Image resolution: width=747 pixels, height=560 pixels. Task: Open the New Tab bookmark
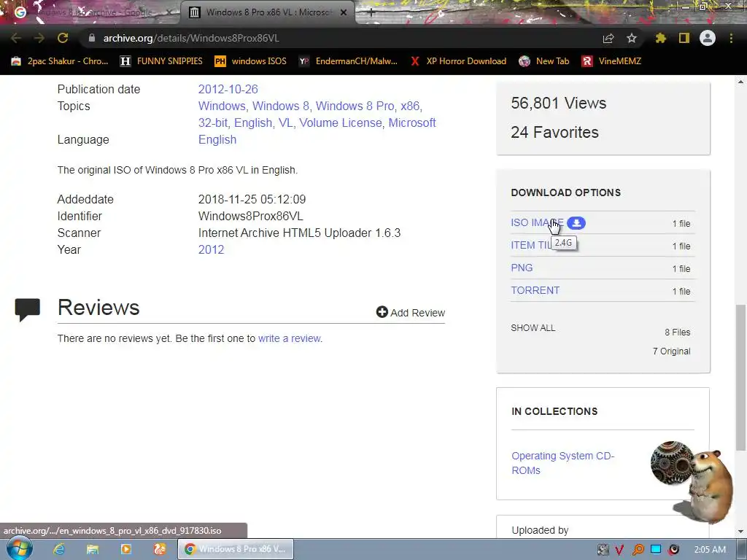544,61
